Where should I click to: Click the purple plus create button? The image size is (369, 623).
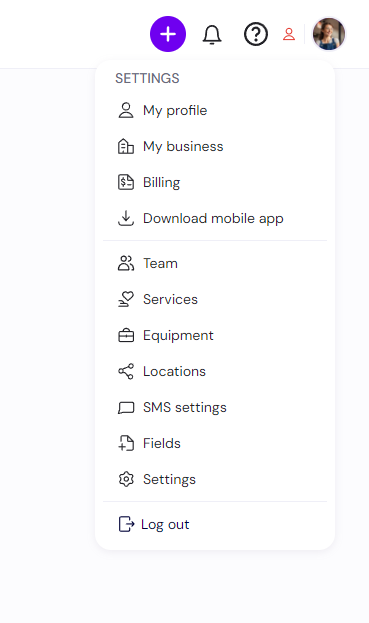[x=168, y=34]
